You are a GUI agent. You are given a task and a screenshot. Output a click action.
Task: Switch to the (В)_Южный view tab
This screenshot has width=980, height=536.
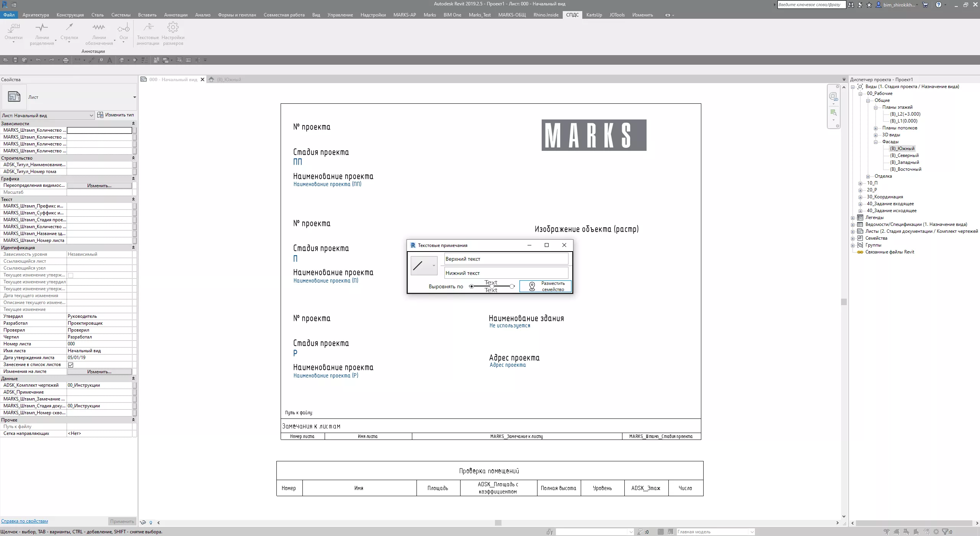click(x=229, y=80)
